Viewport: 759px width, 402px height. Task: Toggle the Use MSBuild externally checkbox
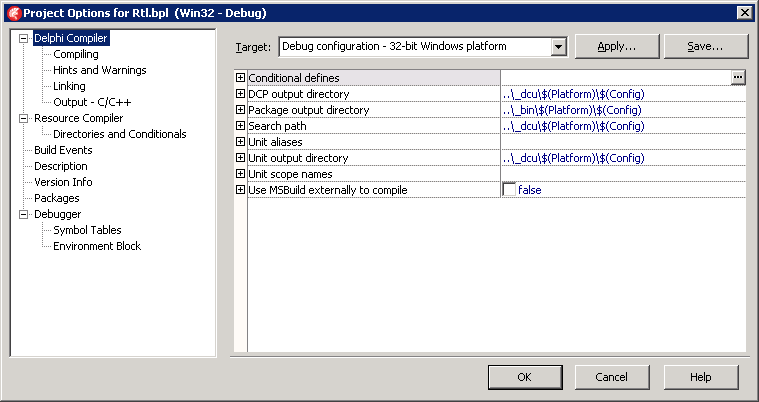[509, 189]
